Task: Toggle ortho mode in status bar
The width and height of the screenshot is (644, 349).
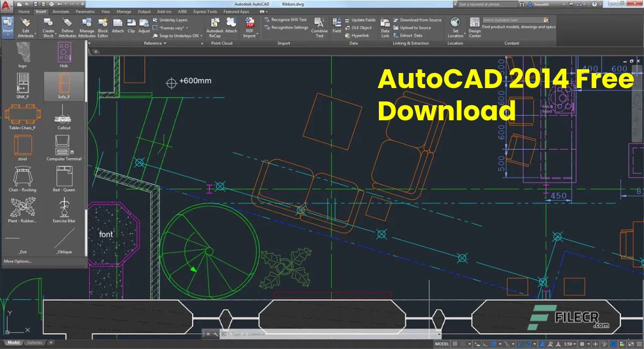Action: (485, 344)
